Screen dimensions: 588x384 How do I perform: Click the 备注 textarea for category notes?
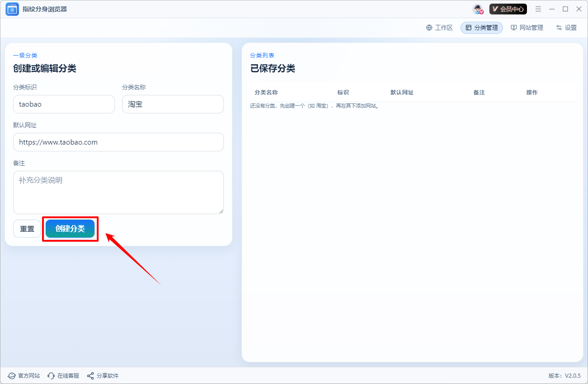point(119,192)
